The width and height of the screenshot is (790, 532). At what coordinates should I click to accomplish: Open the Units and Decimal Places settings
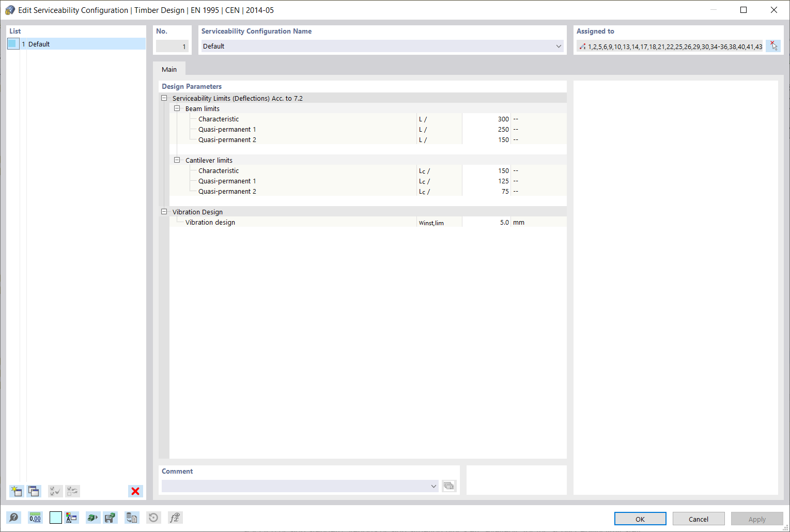coord(35,517)
